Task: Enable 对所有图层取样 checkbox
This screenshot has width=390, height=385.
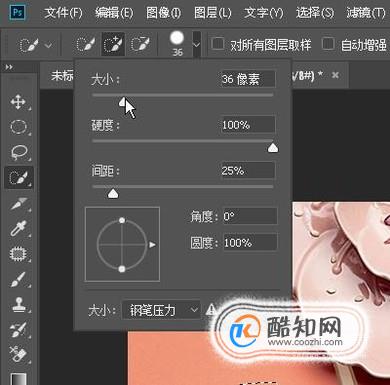Action: click(218, 44)
